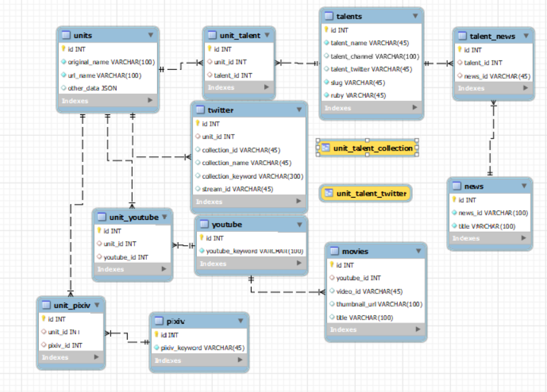The height and width of the screenshot is (392, 547).
Task: Click diamond icon of talent_name column
Action: pyautogui.click(x=327, y=43)
